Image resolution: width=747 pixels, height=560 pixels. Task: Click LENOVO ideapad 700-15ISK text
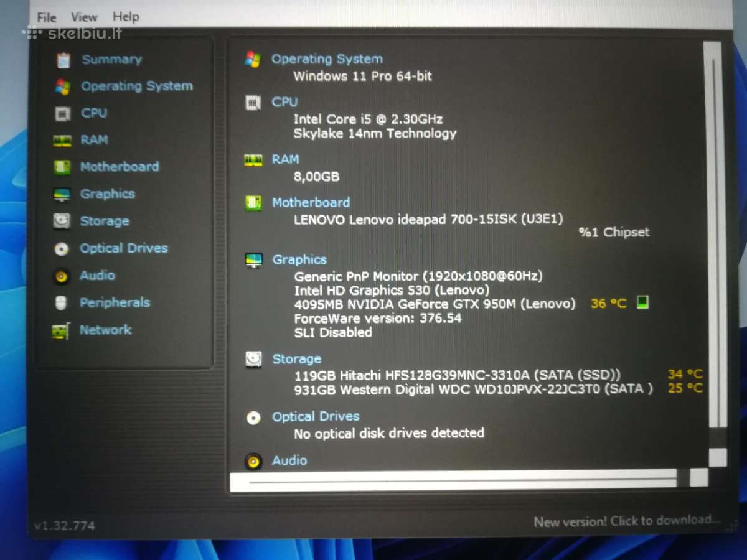[x=428, y=220]
